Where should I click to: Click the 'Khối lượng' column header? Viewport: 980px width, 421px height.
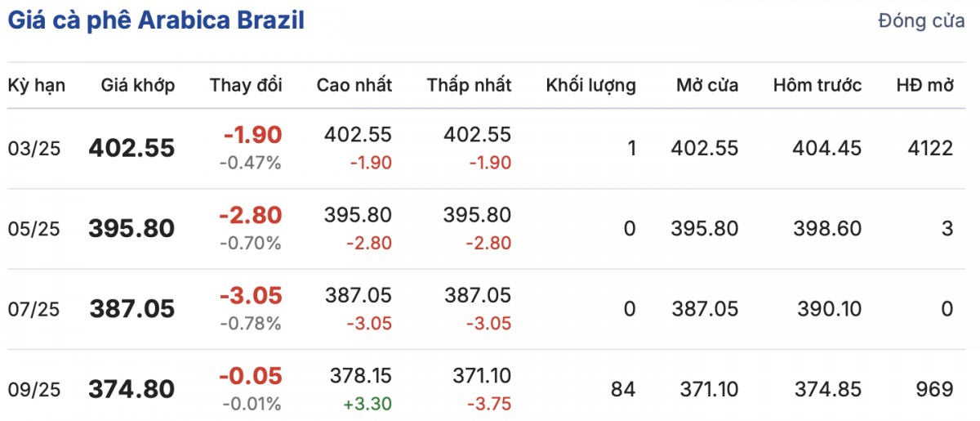(590, 85)
